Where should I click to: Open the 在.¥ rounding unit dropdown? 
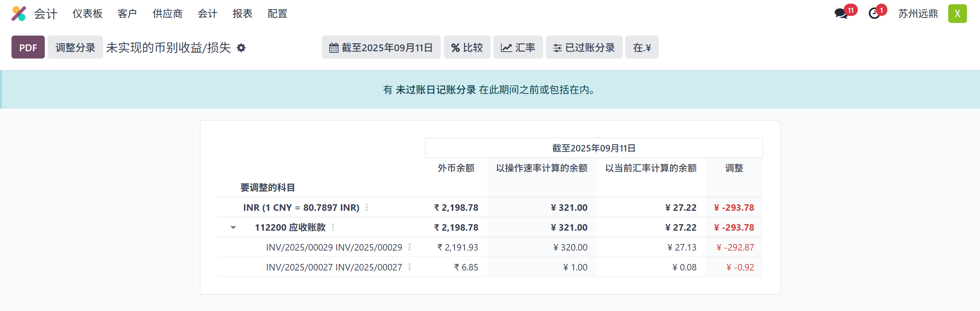642,47
